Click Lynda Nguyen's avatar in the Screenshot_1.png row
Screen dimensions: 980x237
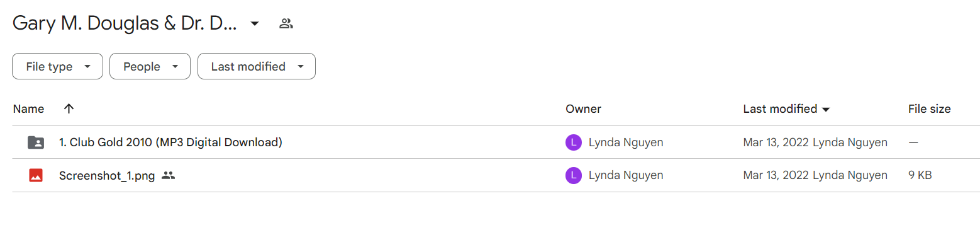[573, 175]
